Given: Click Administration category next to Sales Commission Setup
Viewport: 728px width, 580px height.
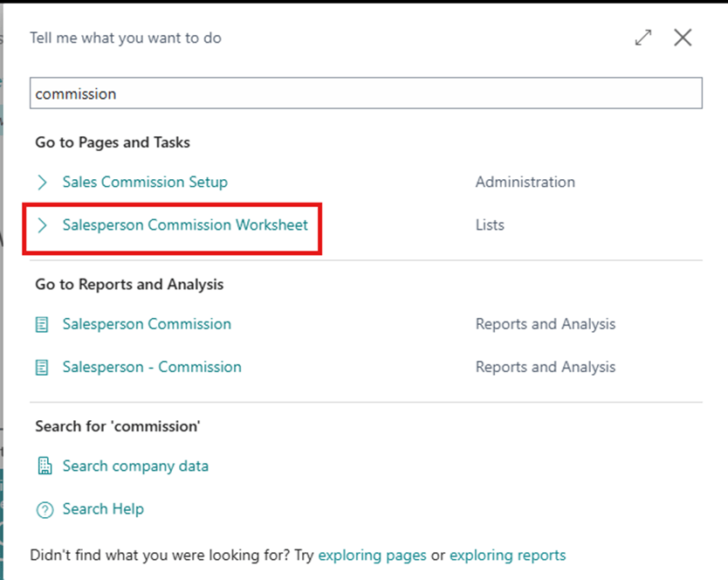Looking at the screenshot, I should point(525,182).
